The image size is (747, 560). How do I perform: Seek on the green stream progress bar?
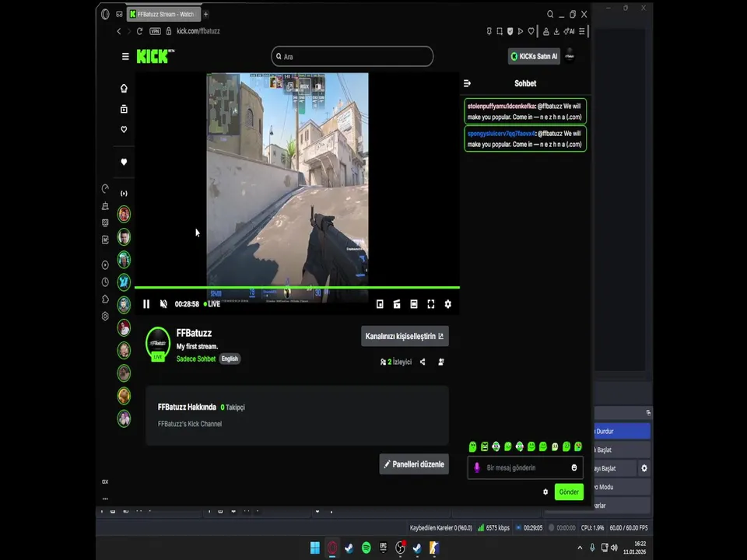[x=296, y=288]
